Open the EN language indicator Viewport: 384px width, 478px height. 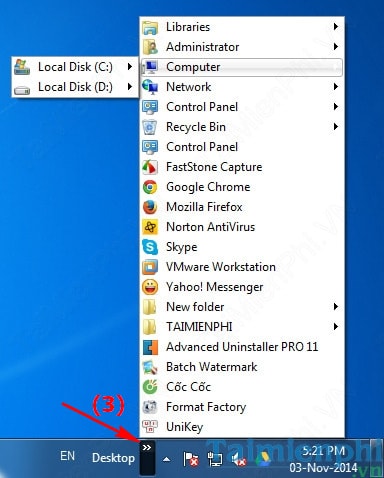coord(67,456)
